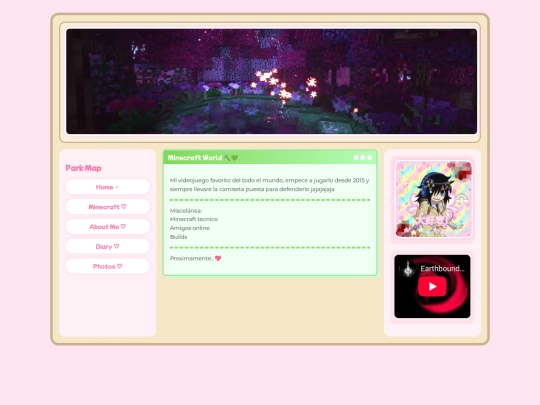
Task: Open the Diary page
Action: point(107,247)
